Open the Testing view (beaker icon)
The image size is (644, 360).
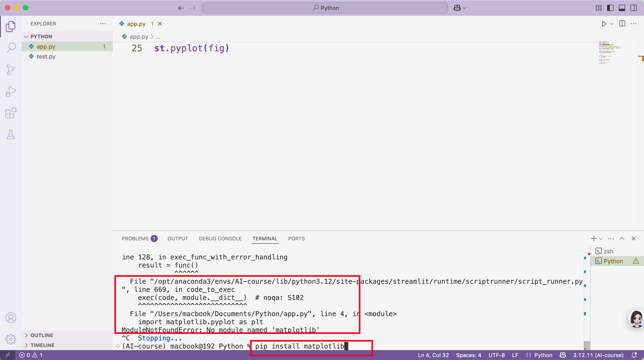(11, 135)
